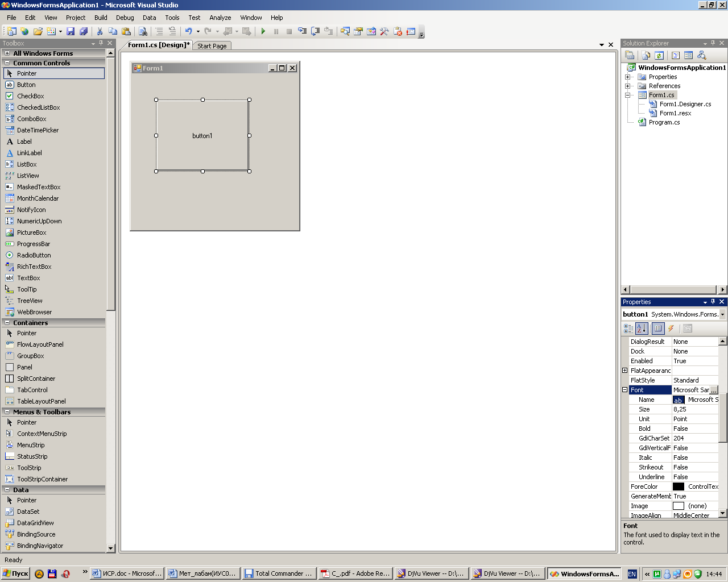This screenshot has height=582, width=728.
Task: Click Alphabetical A-Z sort icon in Properties
Action: (x=642, y=329)
